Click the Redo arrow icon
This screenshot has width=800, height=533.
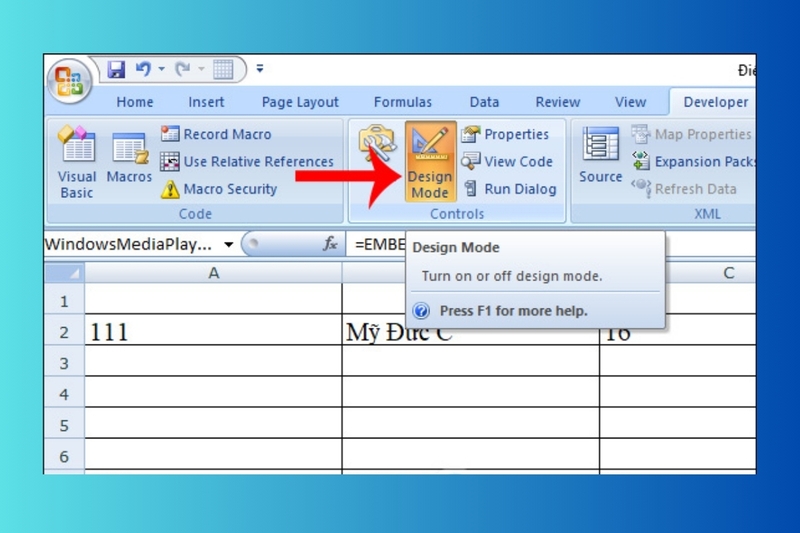coord(182,68)
